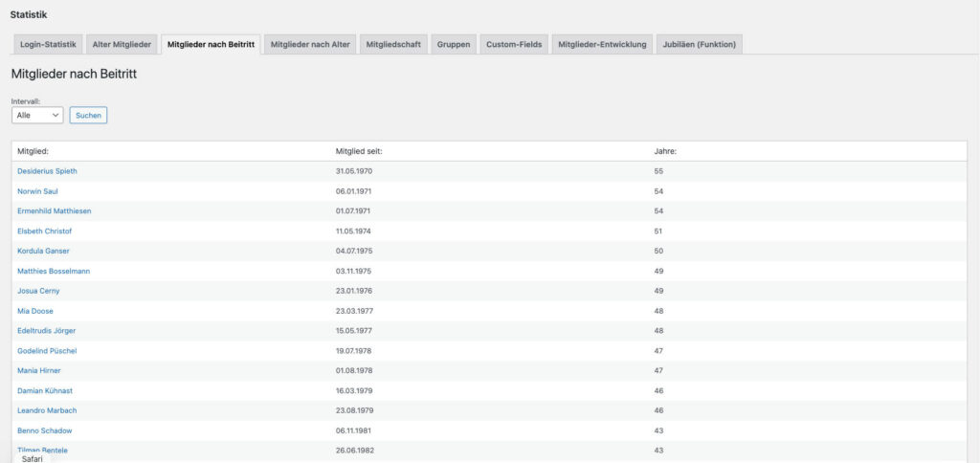Click on Ermenhild Matthiesen's name

pos(54,210)
